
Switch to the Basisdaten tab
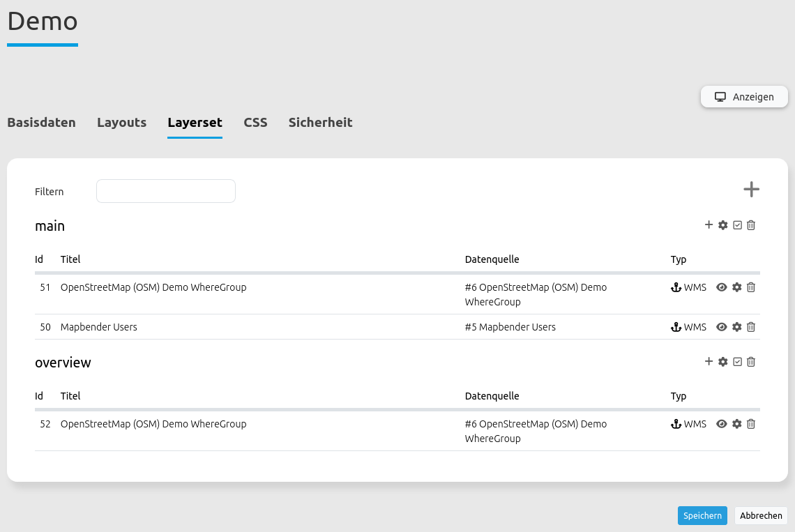[41, 123]
